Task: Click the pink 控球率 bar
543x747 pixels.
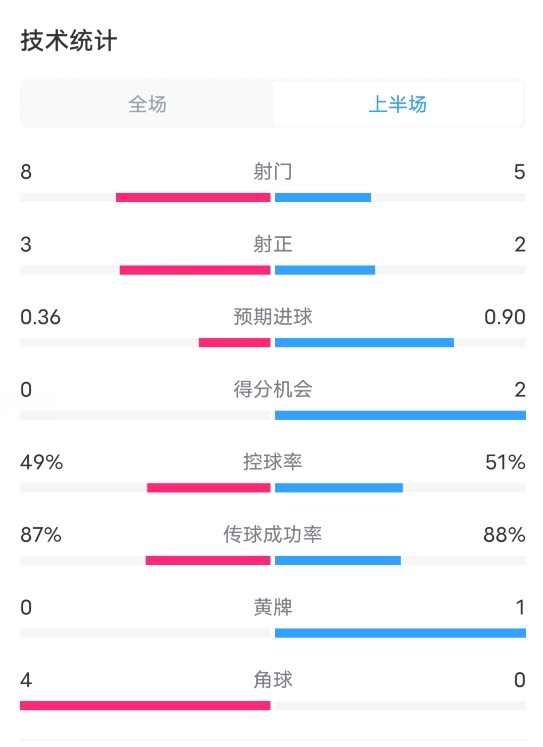Action: pos(209,488)
